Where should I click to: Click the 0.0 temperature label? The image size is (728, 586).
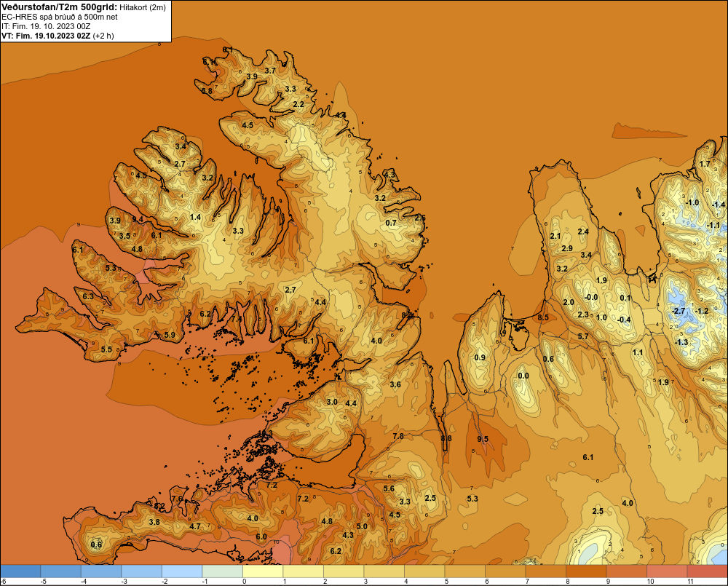(523, 376)
